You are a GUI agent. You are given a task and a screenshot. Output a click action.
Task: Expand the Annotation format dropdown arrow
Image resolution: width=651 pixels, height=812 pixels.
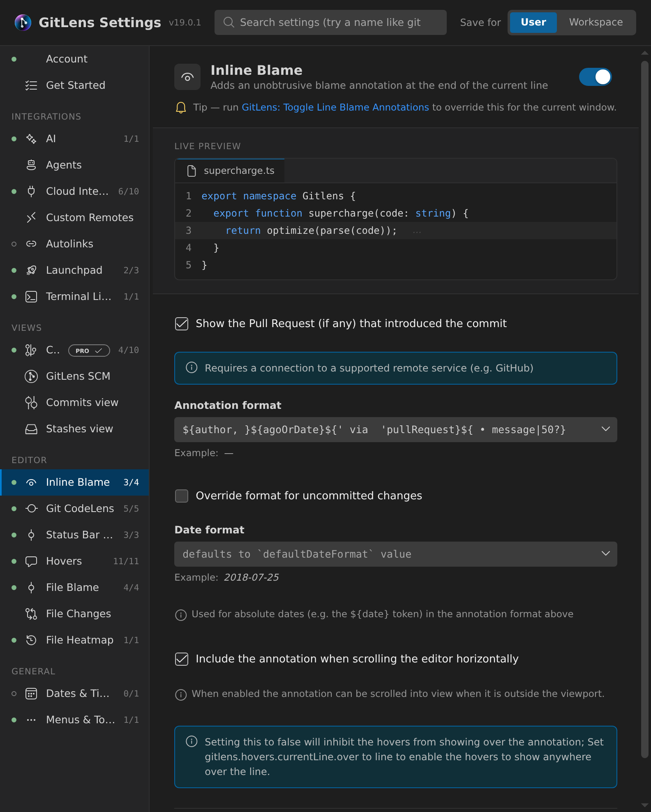tap(605, 429)
